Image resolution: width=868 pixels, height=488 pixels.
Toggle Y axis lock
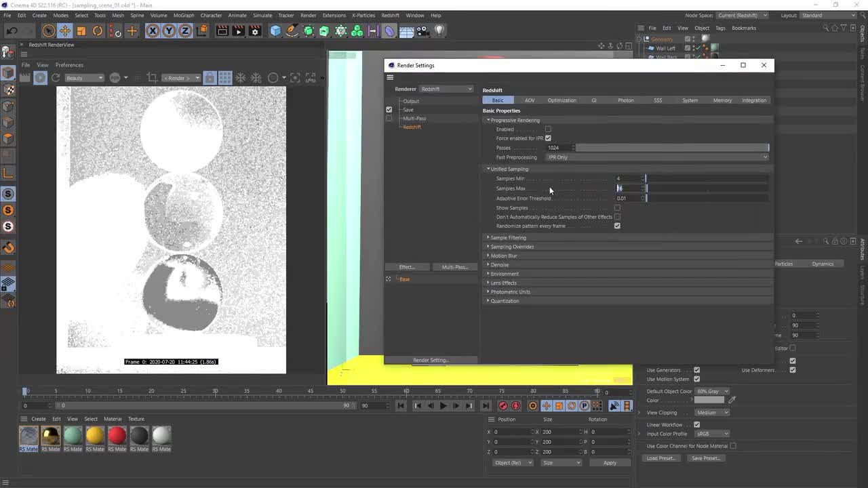(x=169, y=30)
